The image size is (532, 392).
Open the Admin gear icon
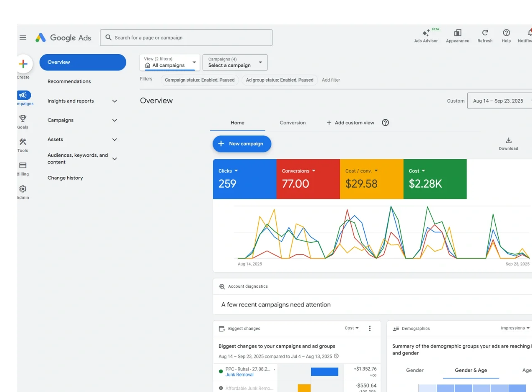(x=23, y=189)
